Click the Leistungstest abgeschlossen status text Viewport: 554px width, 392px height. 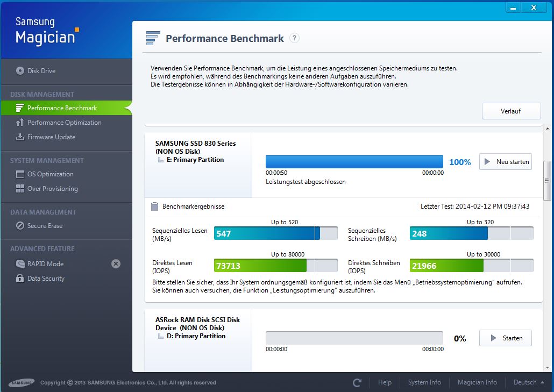pyautogui.click(x=306, y=182)
